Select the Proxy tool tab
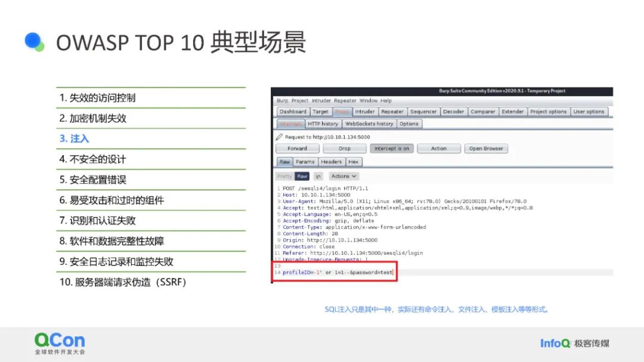 (x=342, y=112)
